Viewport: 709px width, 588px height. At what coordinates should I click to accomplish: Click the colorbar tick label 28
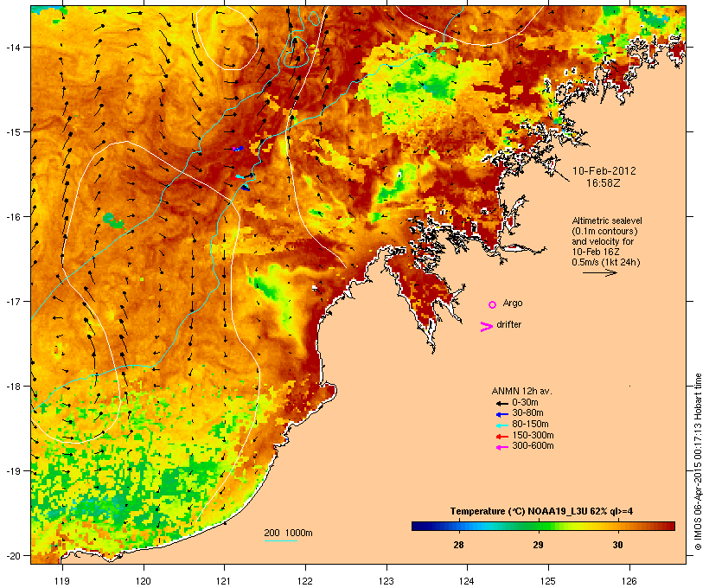tap(458, 545)
